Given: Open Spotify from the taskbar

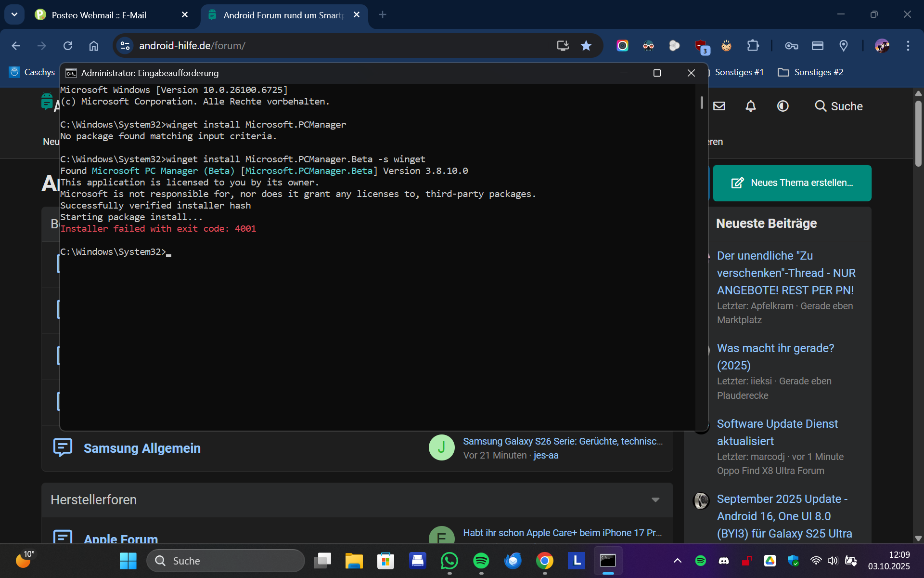Looking at the screenshot, I should [x=481, y=561].
